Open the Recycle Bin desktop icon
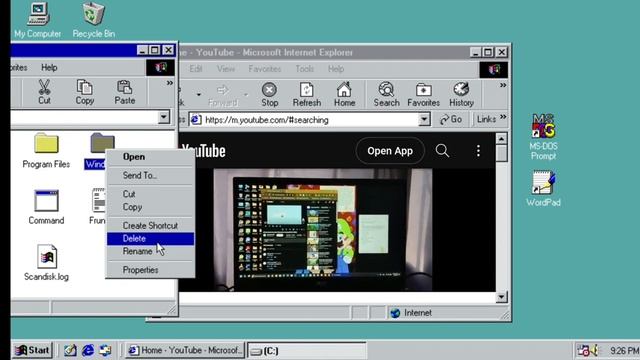The height and width of the screenshot is (360, 640). coord(93,20)
